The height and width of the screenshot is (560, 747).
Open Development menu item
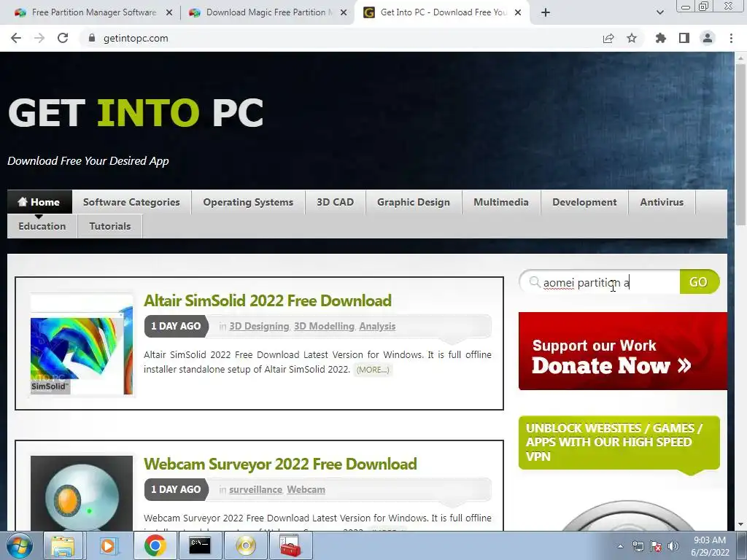pos(584,202)
